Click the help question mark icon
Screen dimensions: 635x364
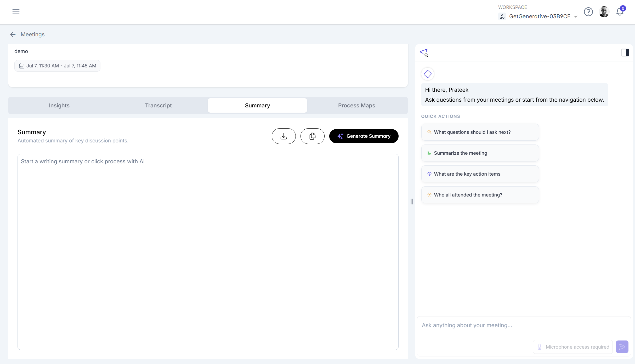pos(588,12)
